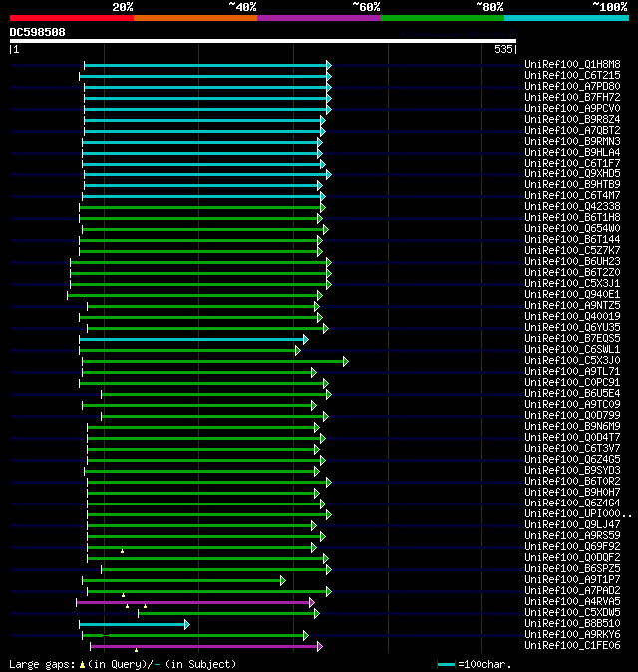638x672 pixels.
Task: Click the UniRef100_B9N6M9 label
Action: point(572,427)
